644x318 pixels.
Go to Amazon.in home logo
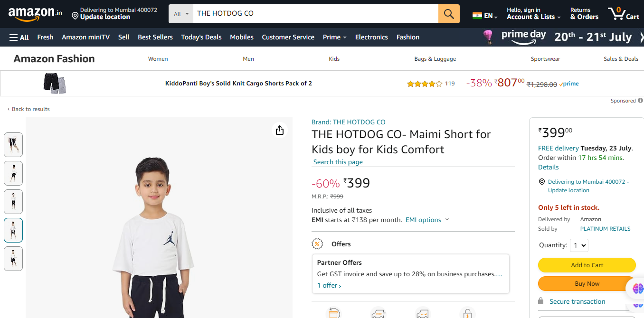[35, 14]
